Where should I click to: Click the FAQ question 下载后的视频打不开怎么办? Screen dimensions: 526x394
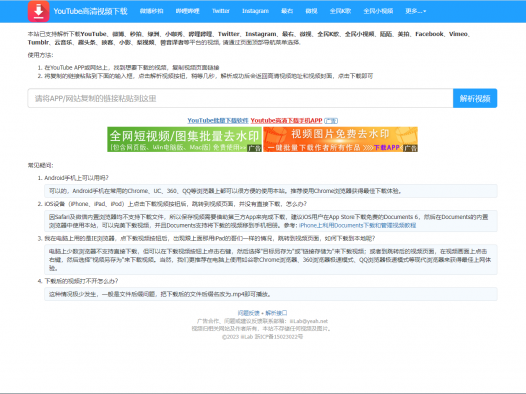(81, 281)
